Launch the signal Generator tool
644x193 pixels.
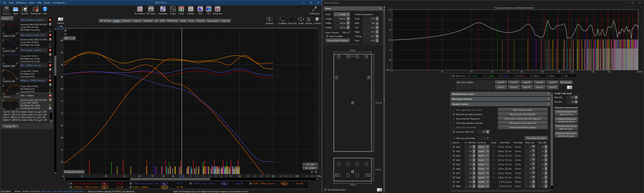click(163, 9)
